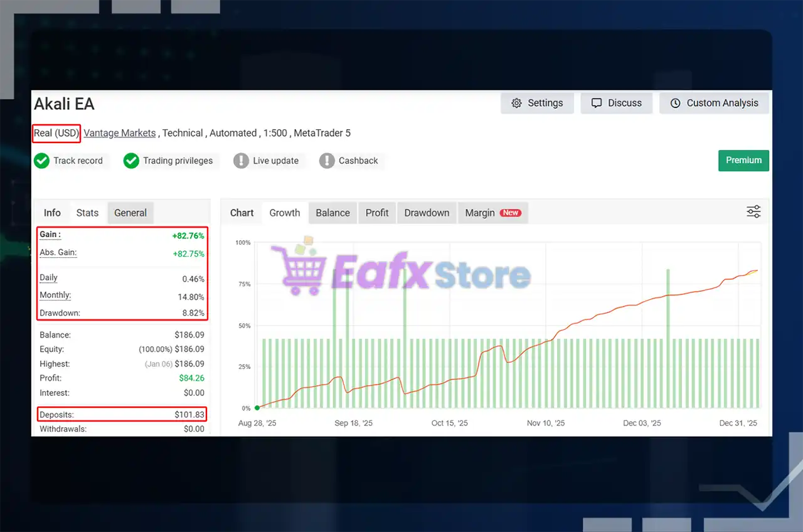Select the Growth chart tab

(285, 213)
